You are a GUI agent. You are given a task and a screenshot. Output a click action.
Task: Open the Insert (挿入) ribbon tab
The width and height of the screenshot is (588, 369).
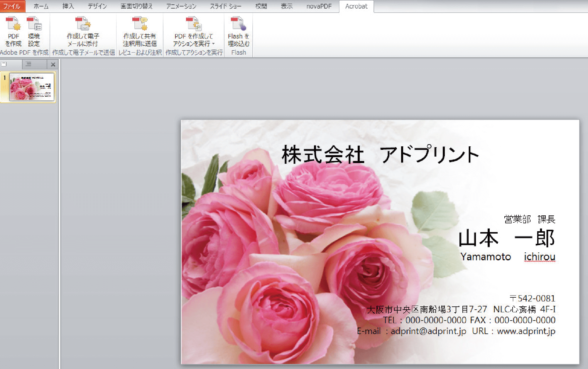[x=68, y=6]
